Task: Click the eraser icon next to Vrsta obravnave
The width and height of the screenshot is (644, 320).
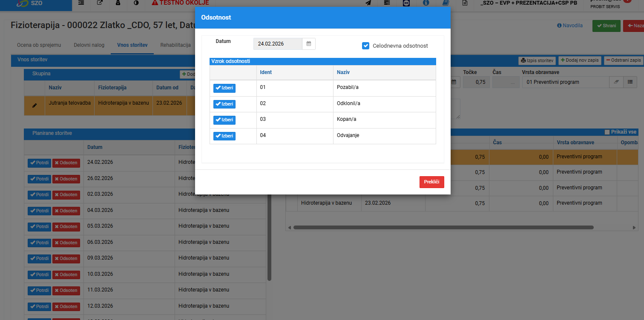Action: coord(616,82)
